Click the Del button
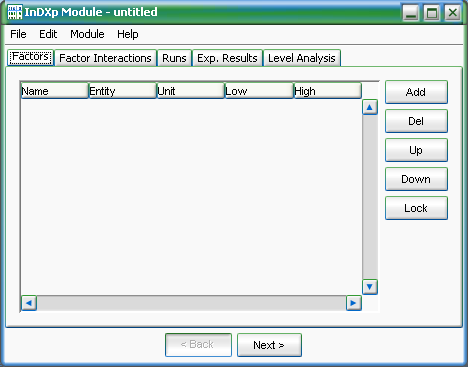468x367 pixels. (x=416, y=121)
